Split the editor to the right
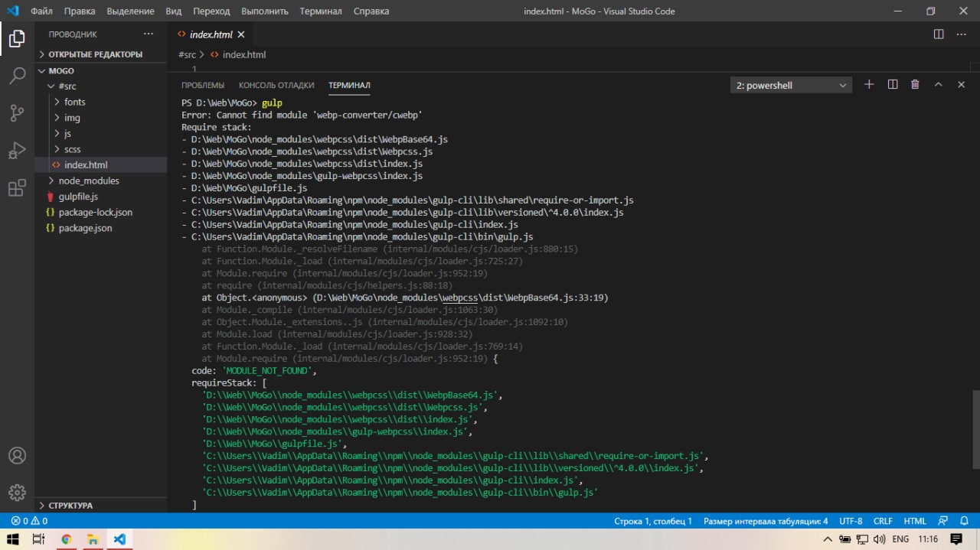The width and height of the screenshot is (980, 550). 939,34
